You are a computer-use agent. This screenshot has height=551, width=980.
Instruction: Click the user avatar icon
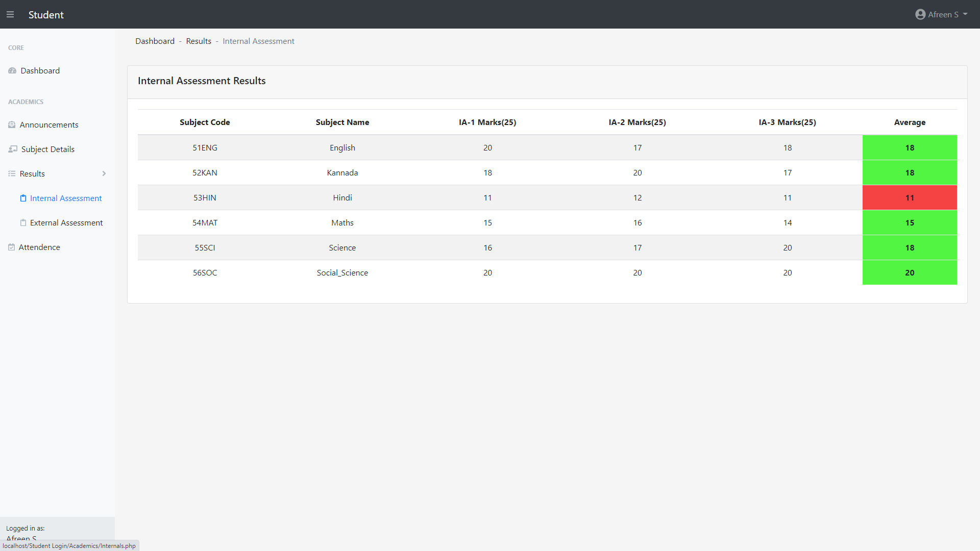[x=920, y=15]
